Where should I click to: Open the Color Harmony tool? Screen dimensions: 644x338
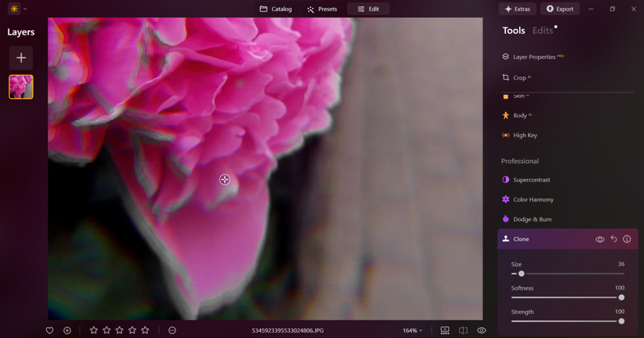pyautogui.click(x=533, y=199)
